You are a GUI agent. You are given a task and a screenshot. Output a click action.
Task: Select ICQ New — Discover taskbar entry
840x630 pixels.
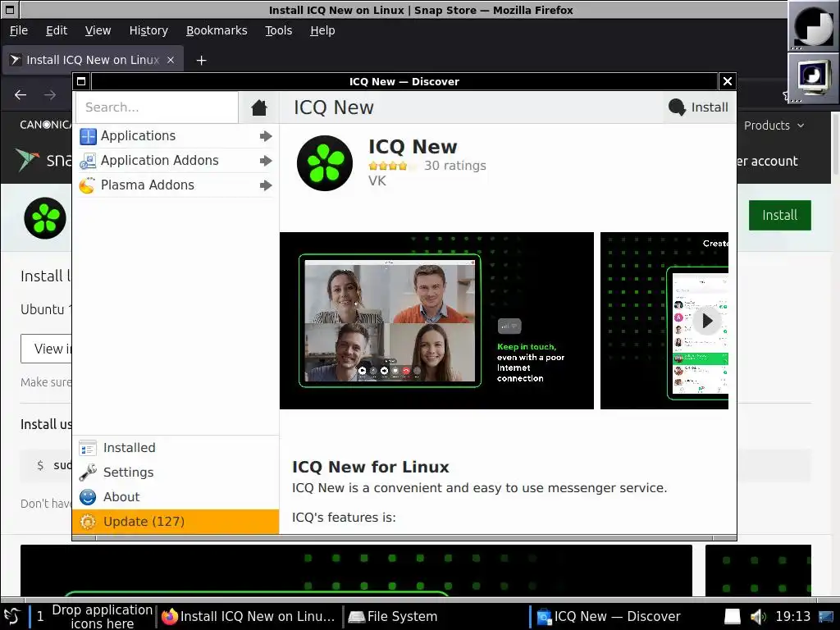pyautogui.click(x=608, y=616)
